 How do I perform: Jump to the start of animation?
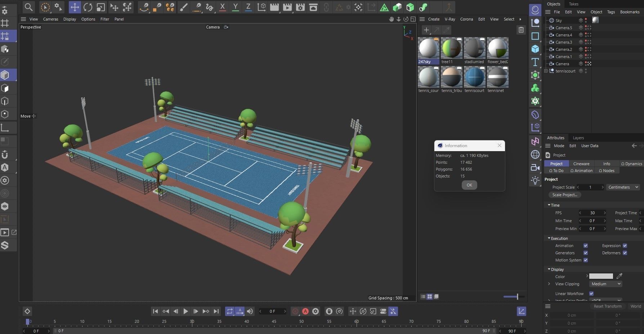(155, 311)
